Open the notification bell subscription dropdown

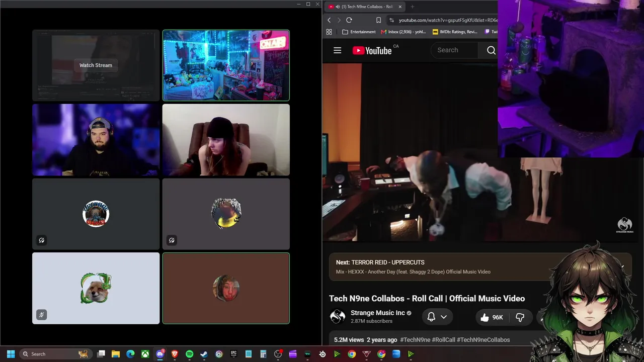click(437, 317)
